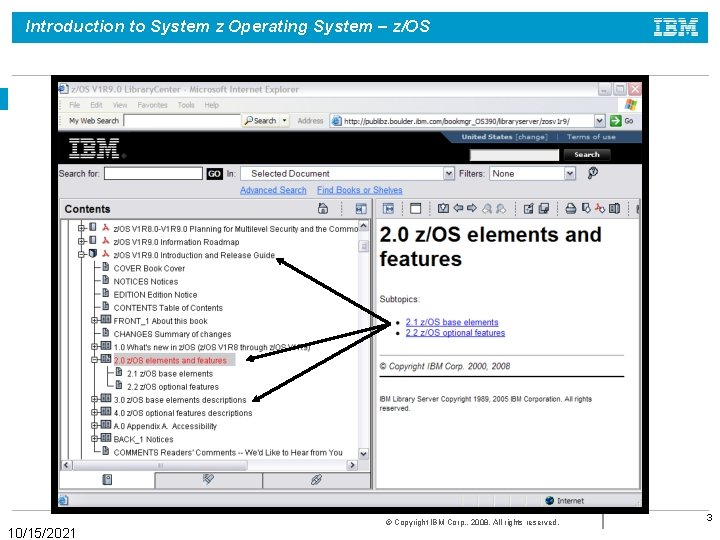Click PDF icon beside Introduction and Release Guide
720x540 pixels.
tap(106, 253)
